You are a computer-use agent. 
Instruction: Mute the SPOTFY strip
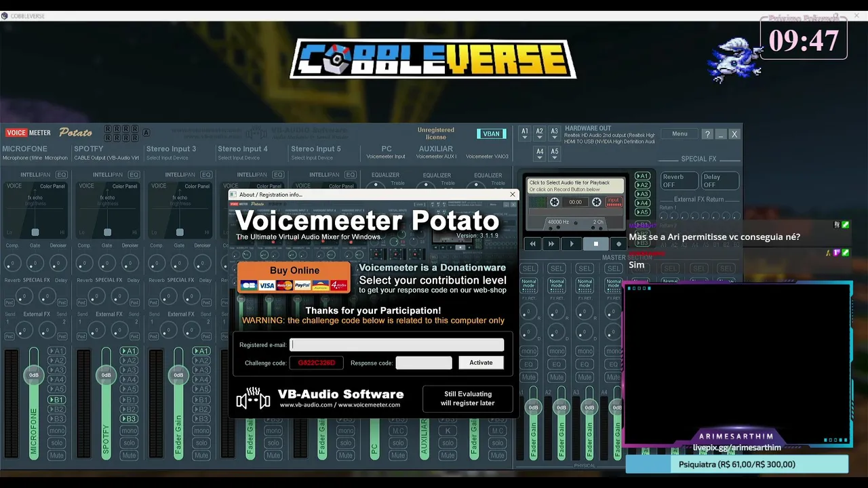coord(129,455)
